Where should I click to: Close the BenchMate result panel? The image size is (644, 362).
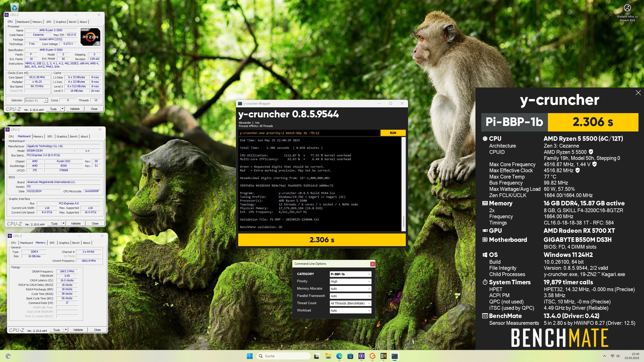tap(638, 93)
